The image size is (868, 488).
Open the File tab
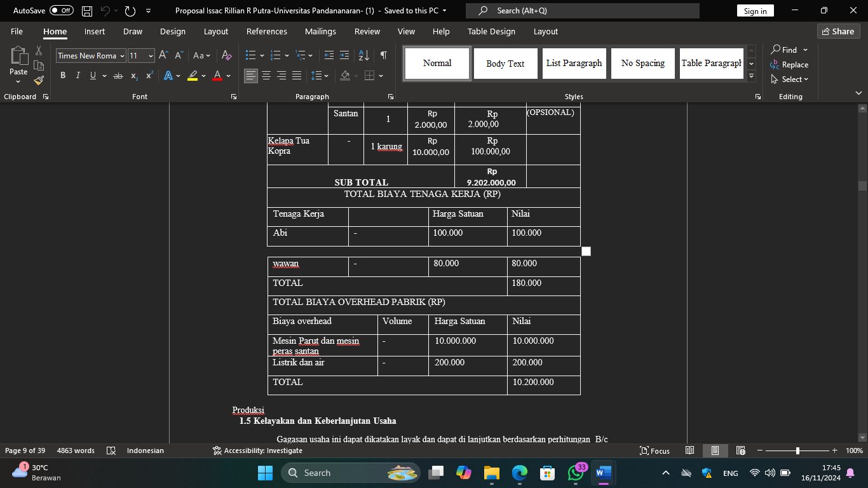click(17, 31)
